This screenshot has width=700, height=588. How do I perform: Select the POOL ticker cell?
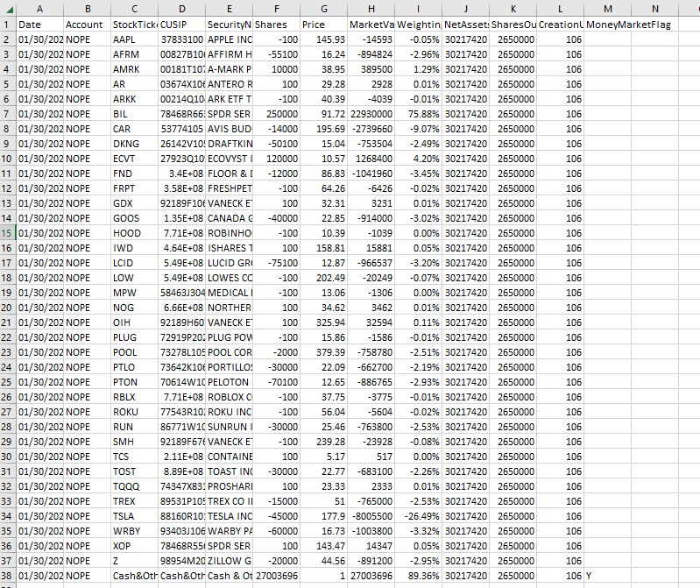(134, 352)
